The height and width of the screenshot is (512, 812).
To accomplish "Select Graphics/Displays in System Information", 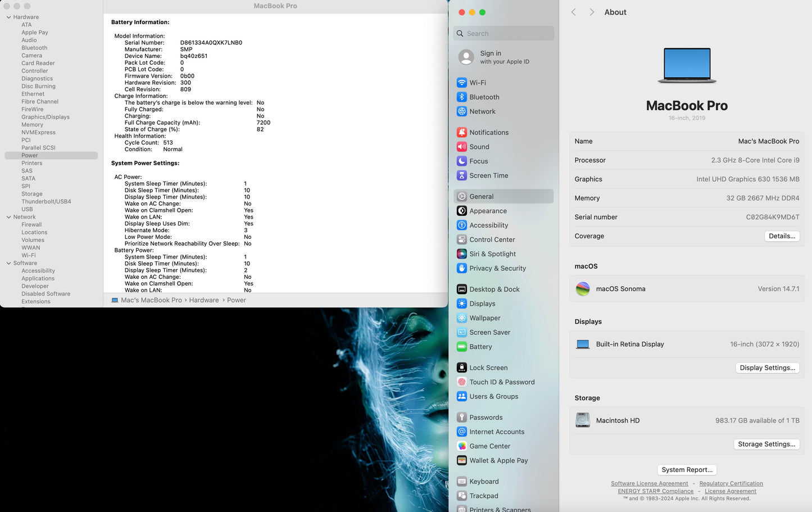I will tap(44, 116).
